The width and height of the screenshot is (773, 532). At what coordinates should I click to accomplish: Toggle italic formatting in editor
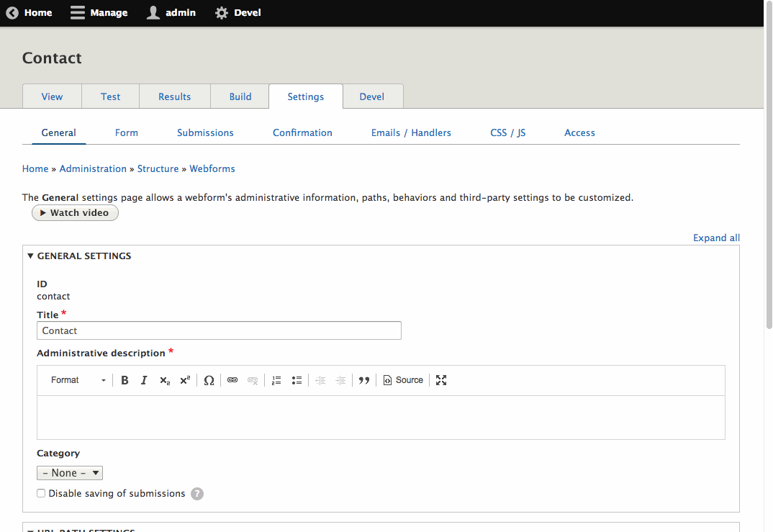tap(144, 380)
